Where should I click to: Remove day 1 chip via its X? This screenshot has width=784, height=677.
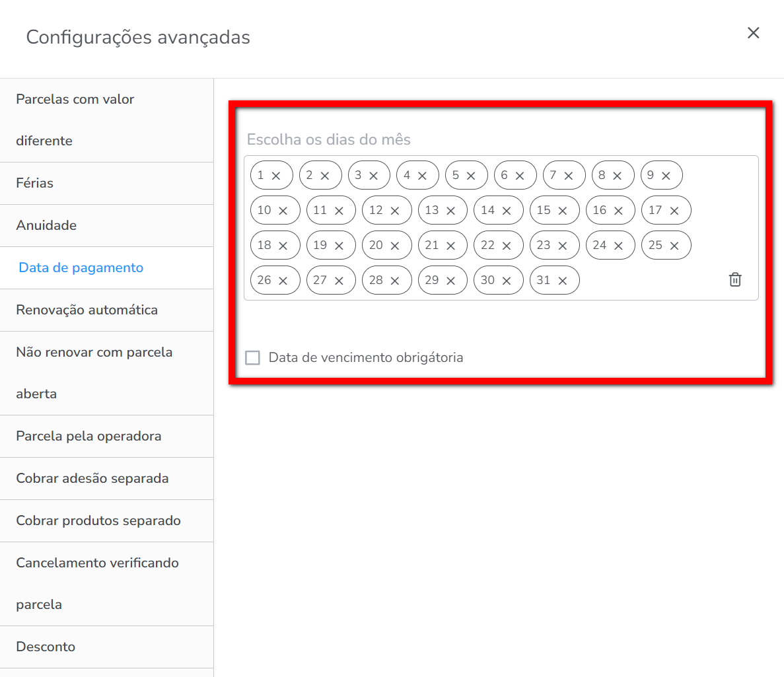pos(276,176)
